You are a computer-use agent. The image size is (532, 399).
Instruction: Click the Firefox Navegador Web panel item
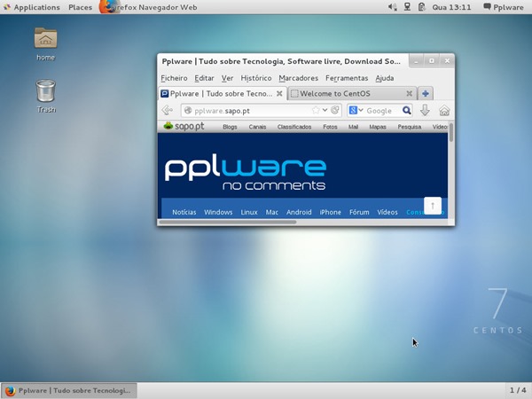(x=149, y=7)
